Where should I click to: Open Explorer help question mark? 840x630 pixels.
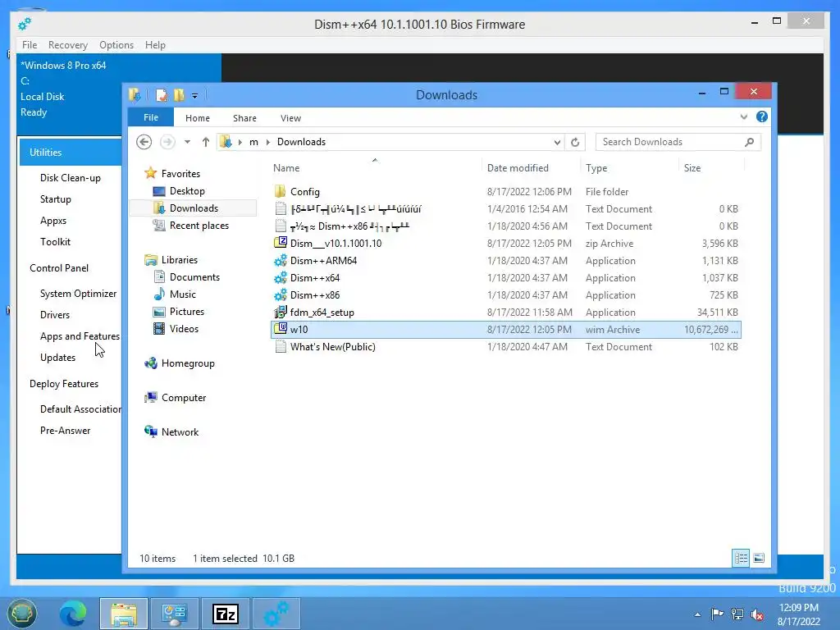762,116
